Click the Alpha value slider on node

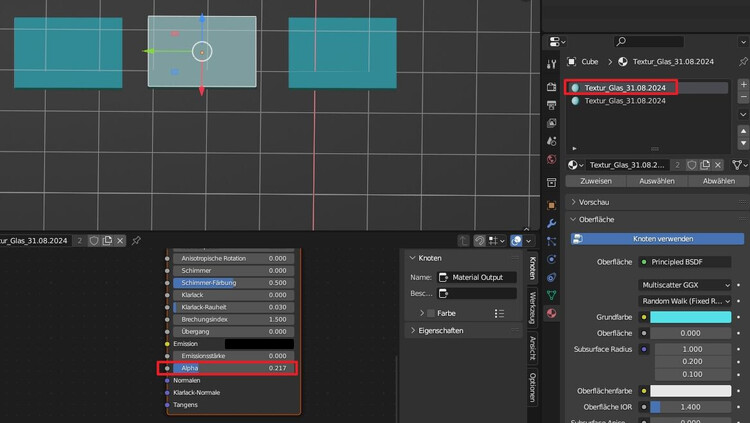coord(232,369)
